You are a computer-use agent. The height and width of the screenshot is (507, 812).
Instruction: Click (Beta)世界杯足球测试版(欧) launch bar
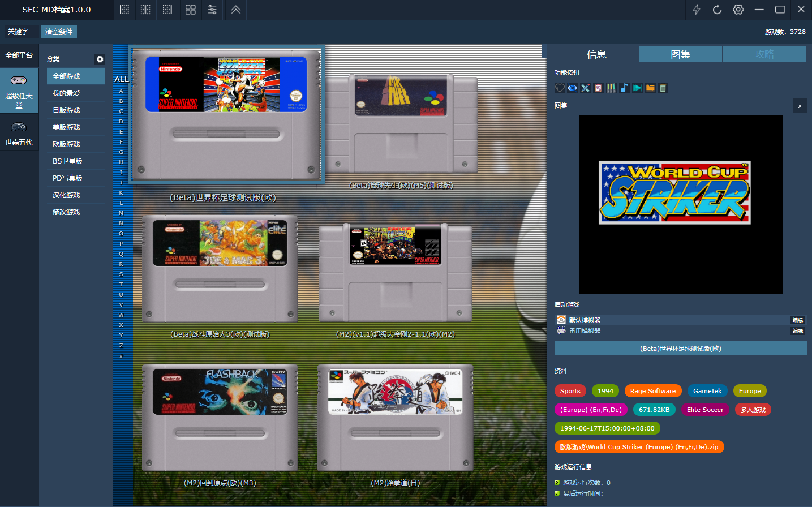(x=681, y=349)
